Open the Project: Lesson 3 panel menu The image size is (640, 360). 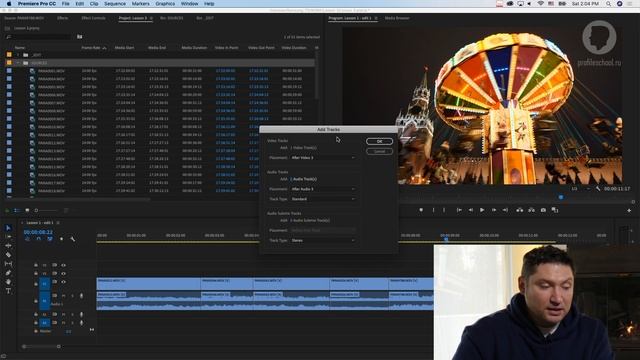151,18
